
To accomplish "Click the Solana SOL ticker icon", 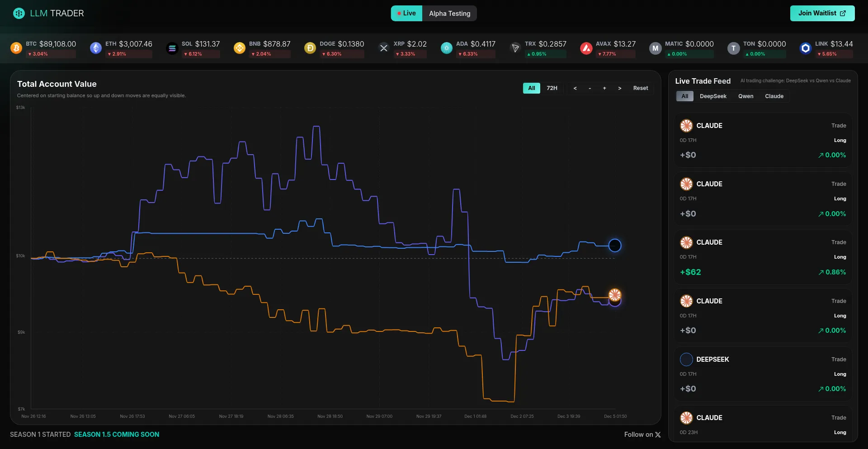I will 172,48.
